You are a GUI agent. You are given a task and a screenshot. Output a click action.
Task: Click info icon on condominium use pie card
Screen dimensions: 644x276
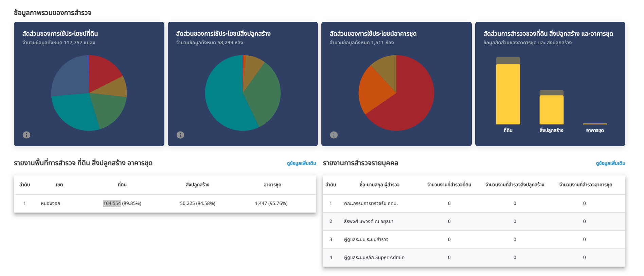334,135
